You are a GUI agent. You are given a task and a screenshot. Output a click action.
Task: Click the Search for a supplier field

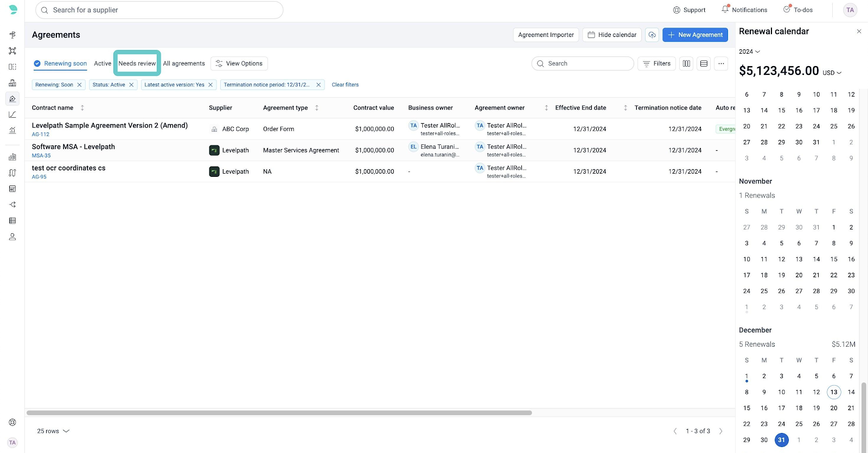click(159, 10)
